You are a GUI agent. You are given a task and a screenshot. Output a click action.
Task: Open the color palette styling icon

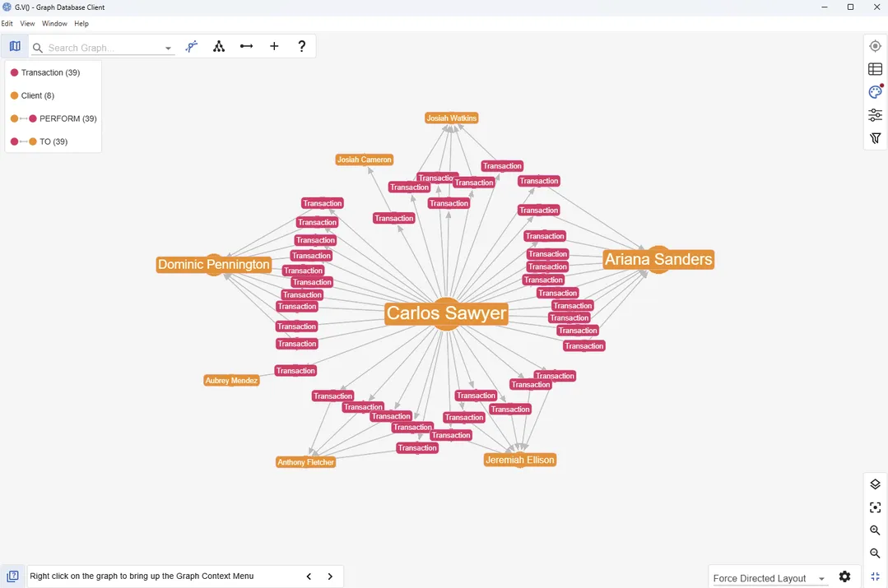(x=875, y=91)
